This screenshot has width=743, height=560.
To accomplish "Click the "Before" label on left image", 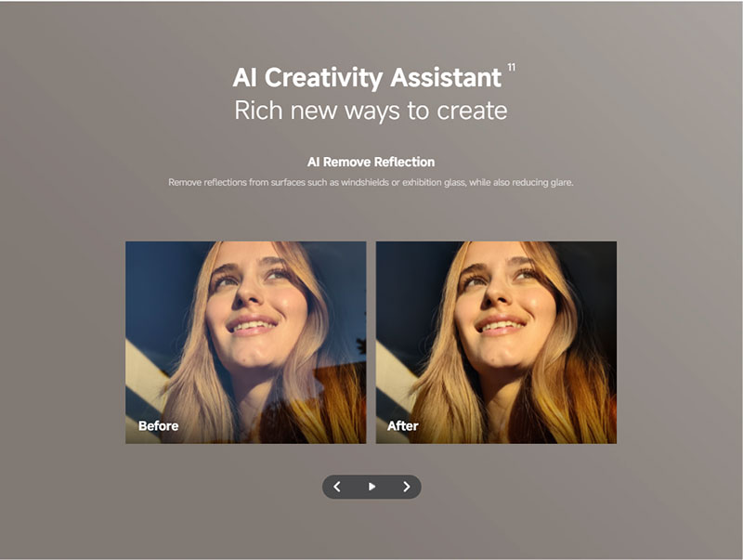I will tap(158, 426).
